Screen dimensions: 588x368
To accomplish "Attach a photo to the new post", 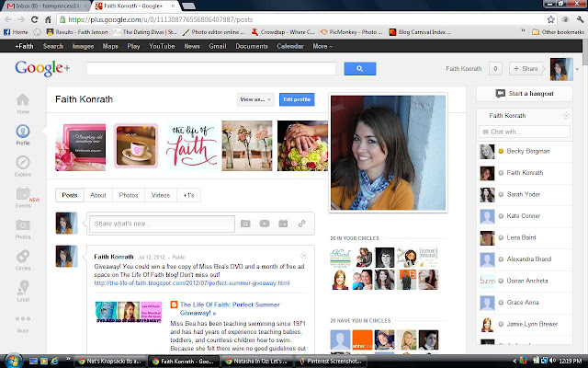I will tap(245, 224).
